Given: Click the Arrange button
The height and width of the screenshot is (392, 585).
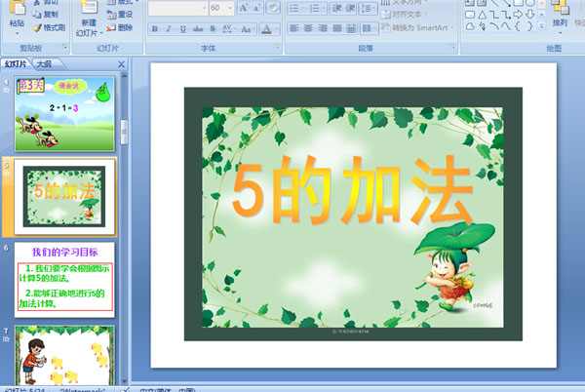Looking at the screenshot, I should [560, 17].
